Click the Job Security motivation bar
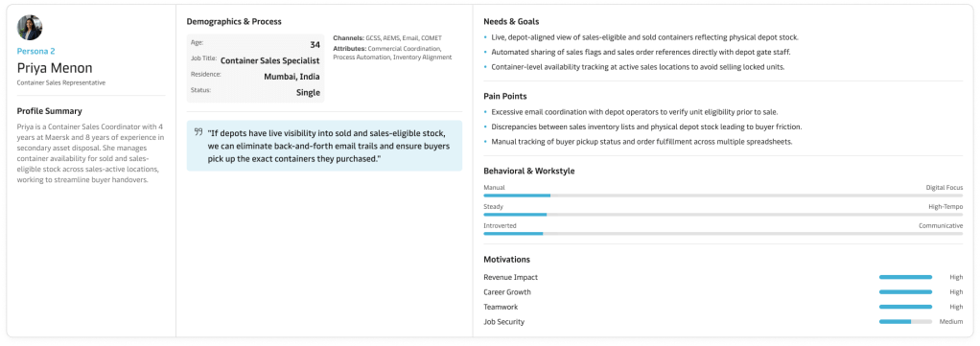This screenshot has height=346, width=980. click(x=905, y=322)
